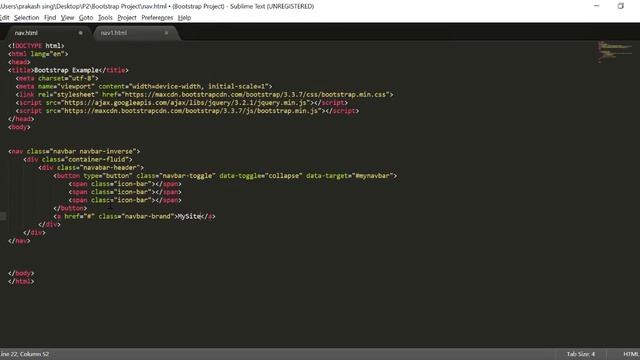Click the closing button tag

coord(70,208)
